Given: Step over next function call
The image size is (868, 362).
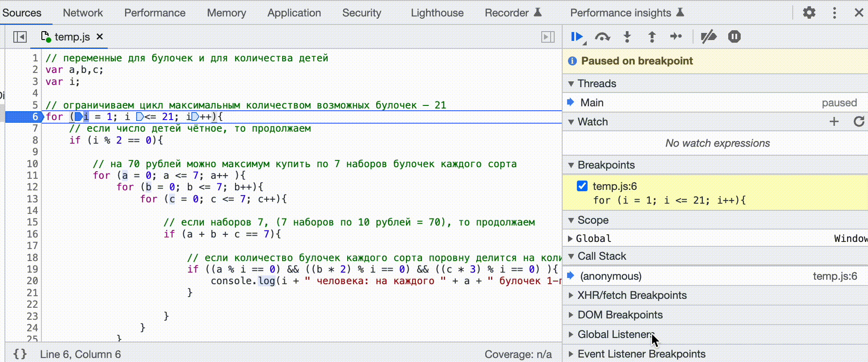Looking at the screenshot, I should click(x=602, y=37).
